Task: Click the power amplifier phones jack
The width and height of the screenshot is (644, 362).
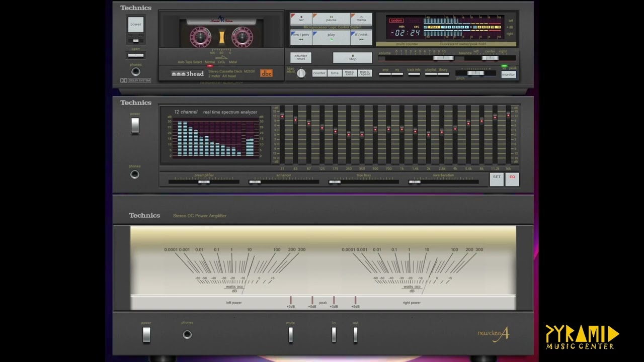Action: click(187, 334)
